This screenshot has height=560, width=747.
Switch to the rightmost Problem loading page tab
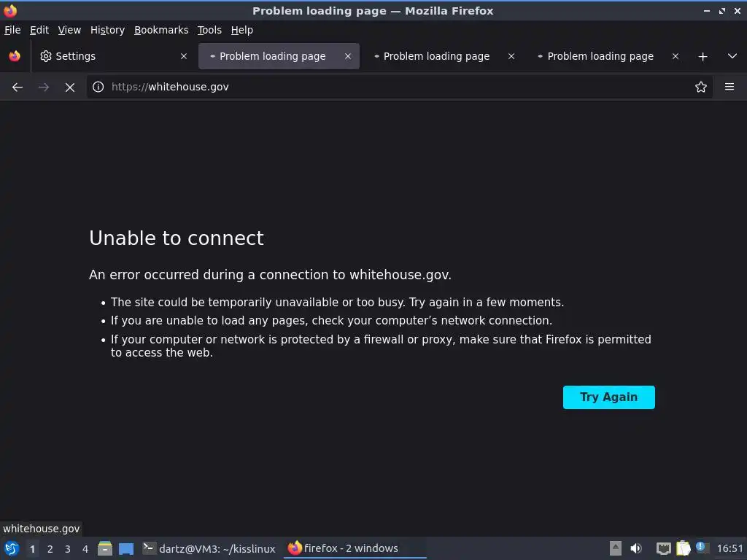click(606, 56)
